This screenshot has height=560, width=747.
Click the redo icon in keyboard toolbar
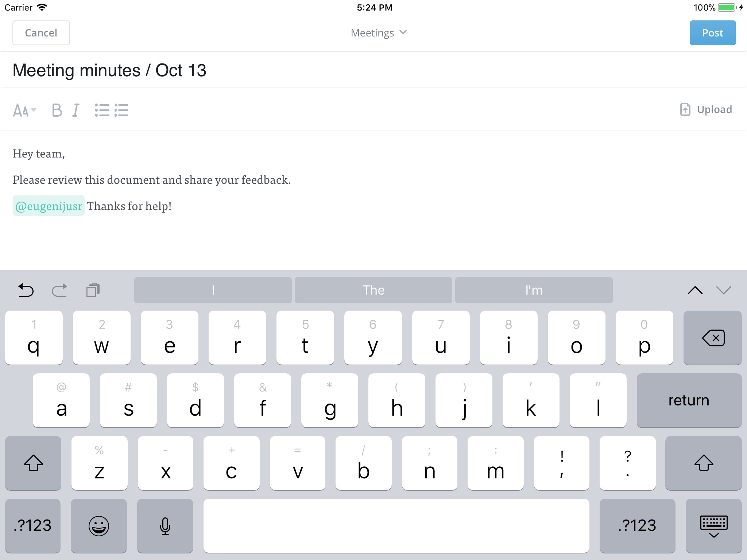(x=59, y=289)
